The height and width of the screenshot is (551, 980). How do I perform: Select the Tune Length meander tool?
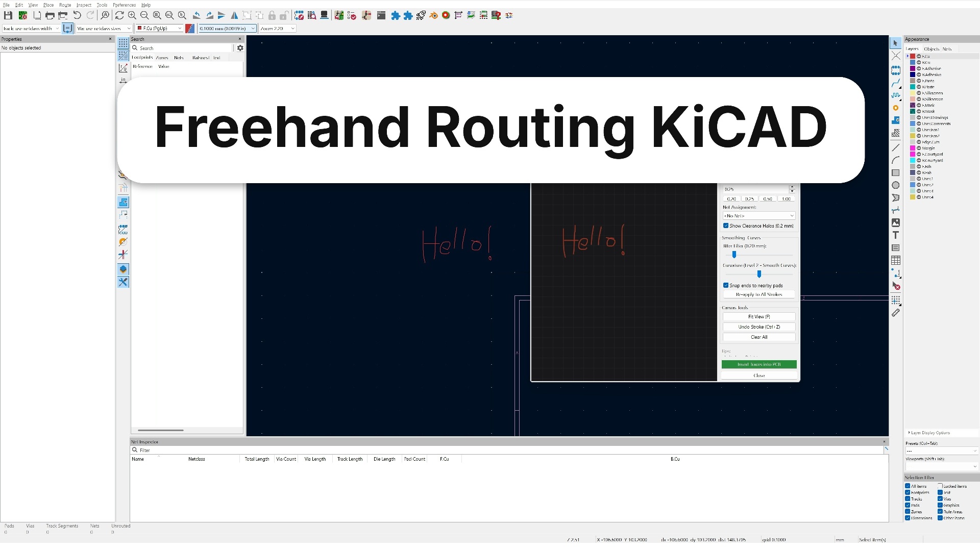(x=896, y=95)
